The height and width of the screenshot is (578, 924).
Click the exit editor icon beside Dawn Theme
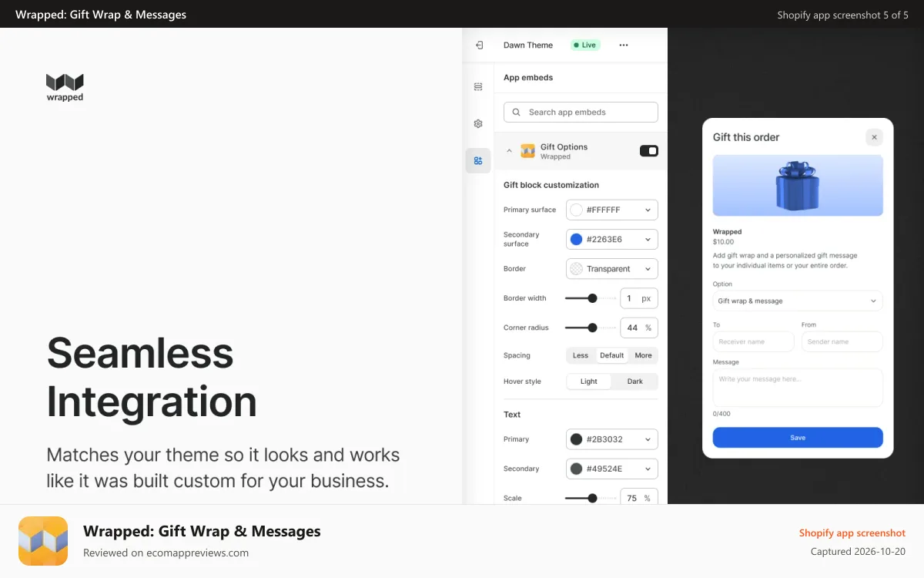tap(479, 45)
